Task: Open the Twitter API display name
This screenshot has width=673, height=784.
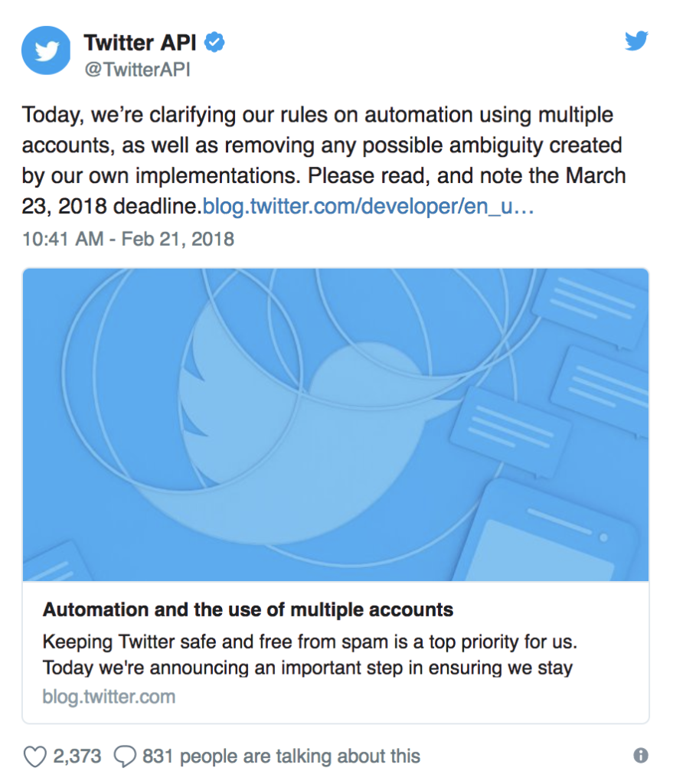Action: [x=140, y=43]
